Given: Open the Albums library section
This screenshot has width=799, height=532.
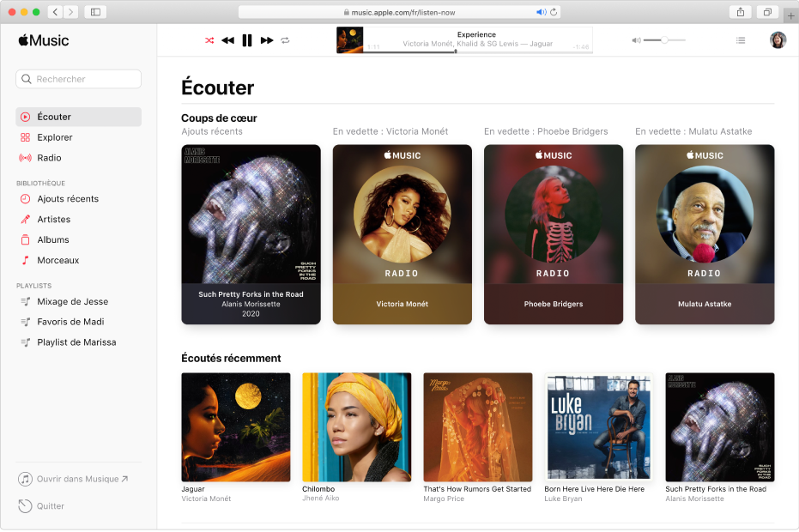Looking at the screenshot, I should [x=52, y=239].
